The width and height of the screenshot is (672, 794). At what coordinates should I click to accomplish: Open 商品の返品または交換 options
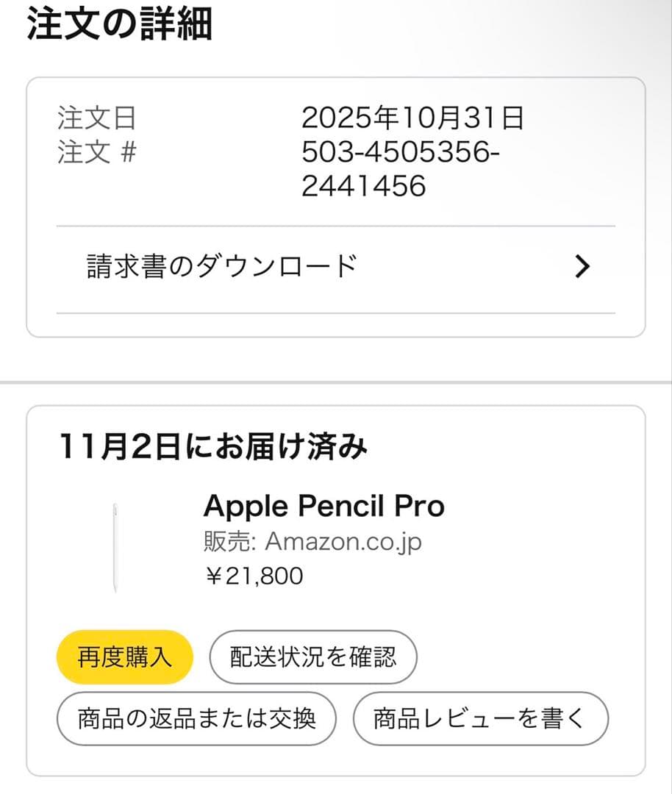click(196, 719)
